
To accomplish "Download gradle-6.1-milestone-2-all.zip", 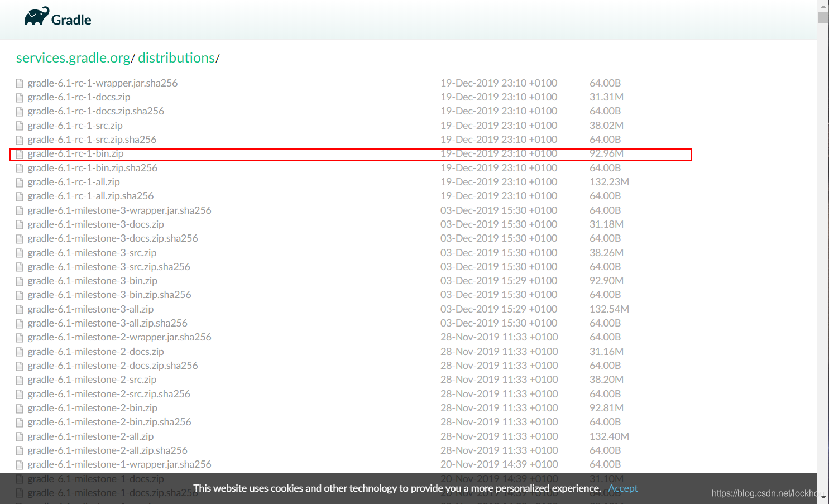I will [90, 436].
